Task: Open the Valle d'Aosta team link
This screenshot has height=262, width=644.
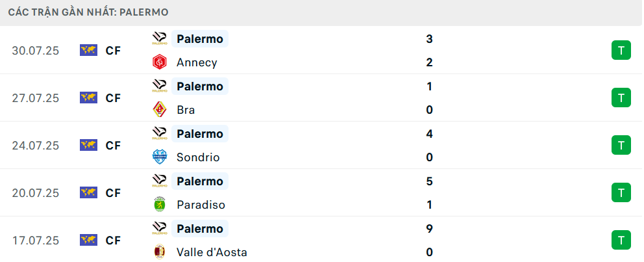Action: click(x=212, y=252)
